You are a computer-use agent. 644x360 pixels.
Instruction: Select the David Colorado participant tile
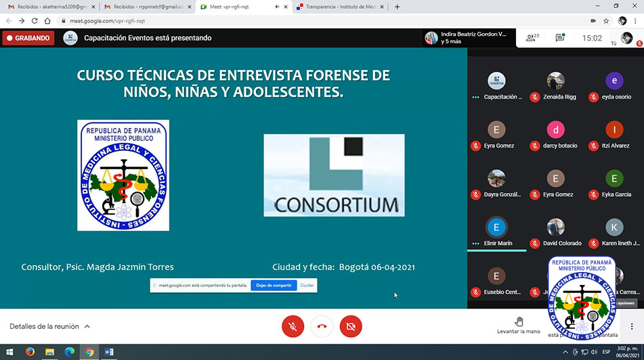[555, 233]
